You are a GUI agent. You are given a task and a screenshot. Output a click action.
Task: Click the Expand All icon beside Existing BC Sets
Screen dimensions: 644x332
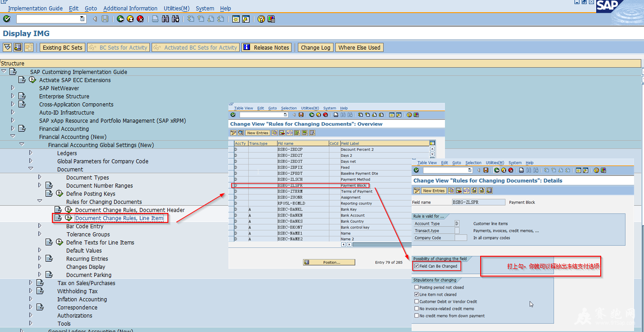pyautogui.click(x=7, y=47)
